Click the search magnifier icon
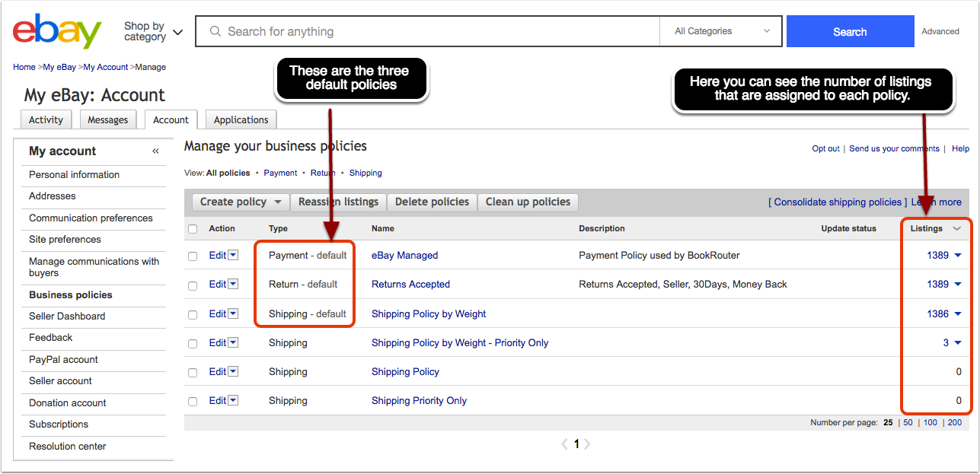Viewport: 980px width, 474px height. (x=215, y=32)
